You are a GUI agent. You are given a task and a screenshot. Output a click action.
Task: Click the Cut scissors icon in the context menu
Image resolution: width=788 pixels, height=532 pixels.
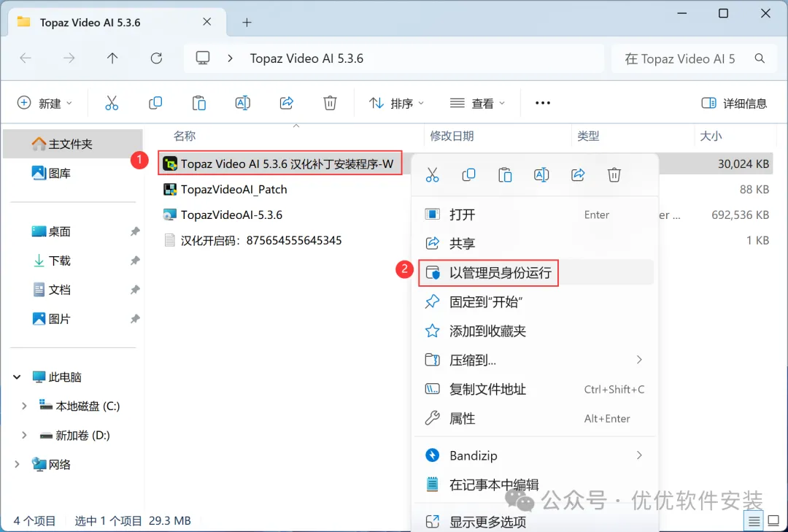[432, 175]
